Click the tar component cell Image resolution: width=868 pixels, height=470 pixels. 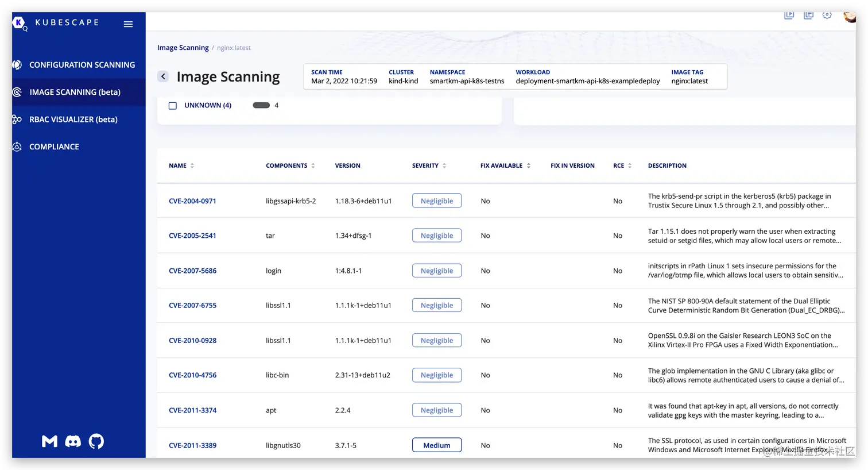pos(270,236)
